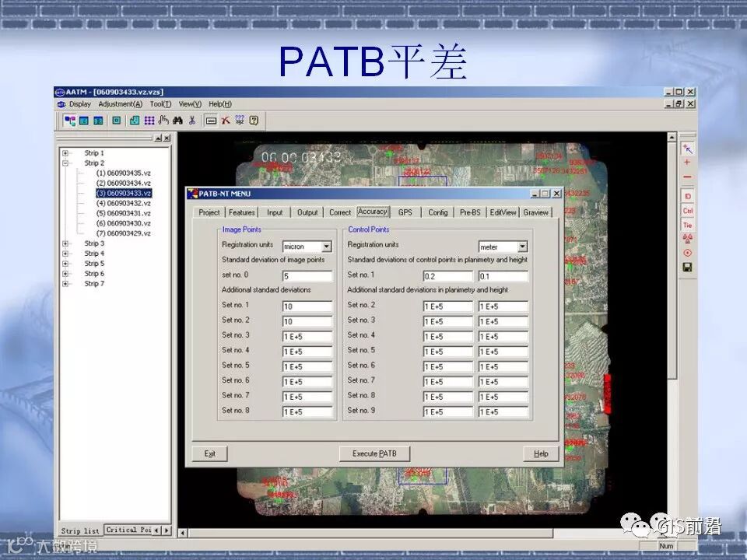
Task: Switch to the Config tab
Action: [438, 212]
